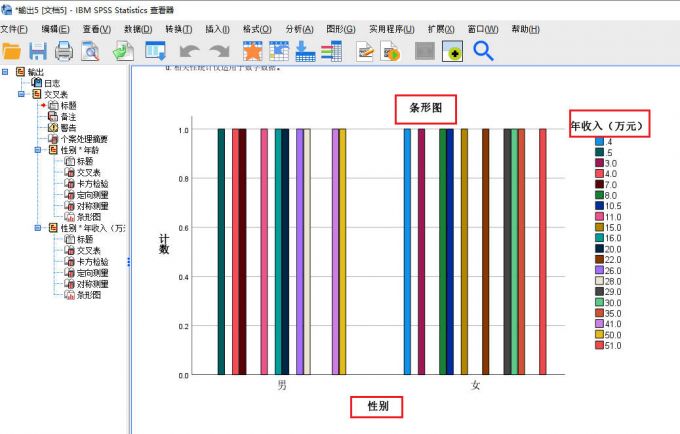Screen dimensions: 680x434
Task: Click the Go to Data star icon
Action: pos(252,51)
